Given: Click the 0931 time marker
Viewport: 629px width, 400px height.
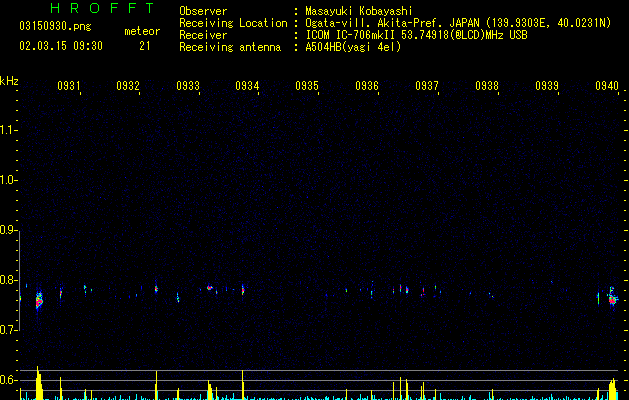Looking at the screenshot, I should click(x=69, y=86).
